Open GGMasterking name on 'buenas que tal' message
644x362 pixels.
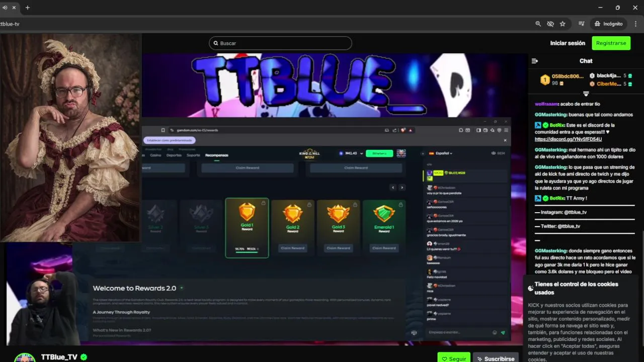pyautogui.click(x=551, y=115)
